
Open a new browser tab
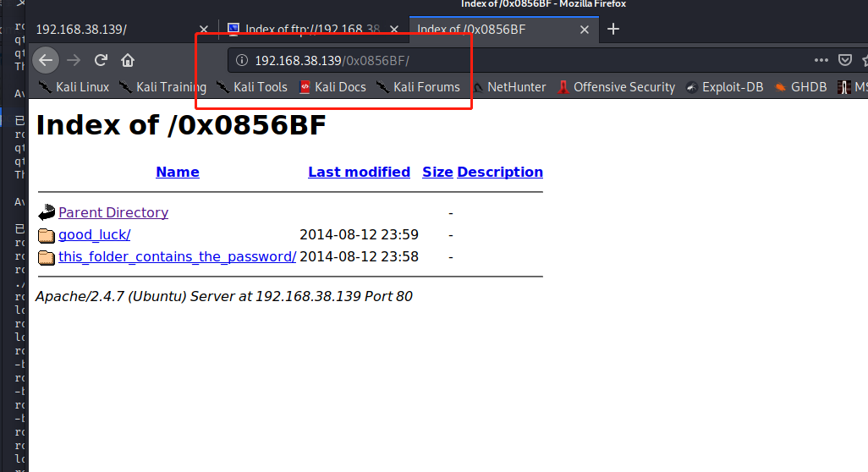(613, 30)
